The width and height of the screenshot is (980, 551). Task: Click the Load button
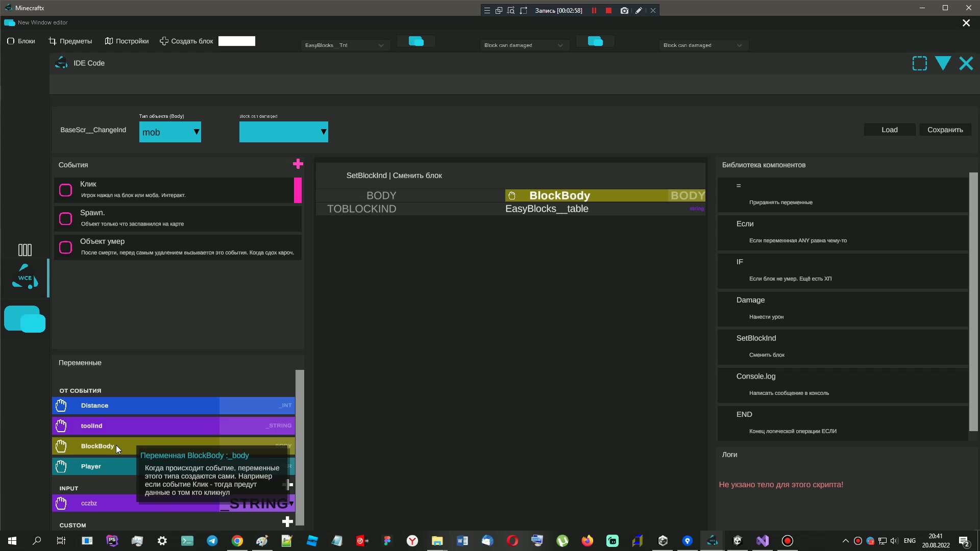(x=889, y=130)
